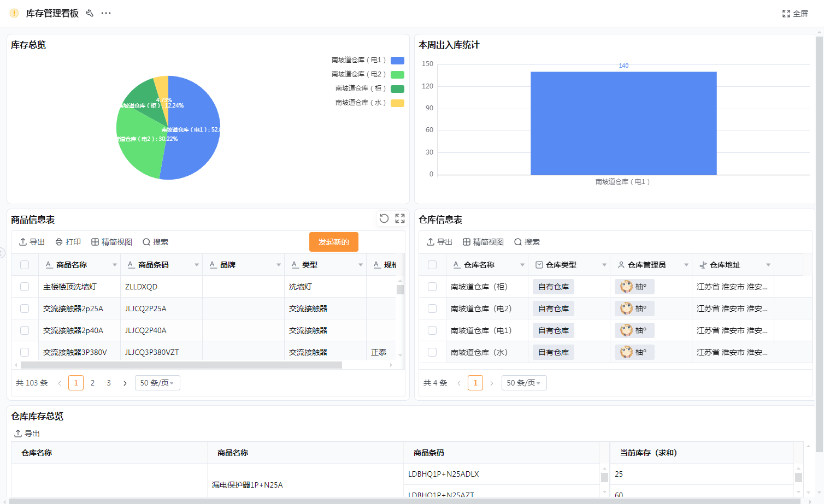Export the 仓库库存总览 table
Image resolution: width=824 pixels, height=504 pixels.
tap(27, 434)
